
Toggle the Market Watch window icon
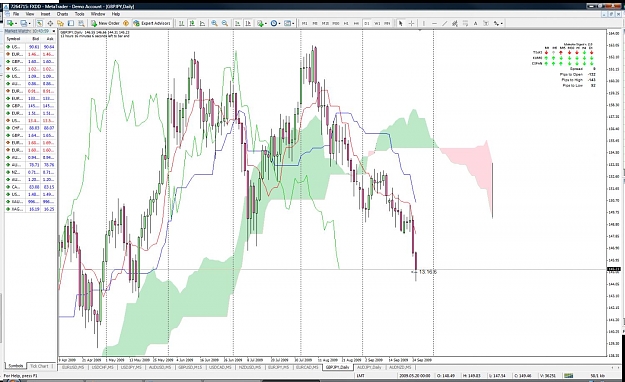[40, 24]
